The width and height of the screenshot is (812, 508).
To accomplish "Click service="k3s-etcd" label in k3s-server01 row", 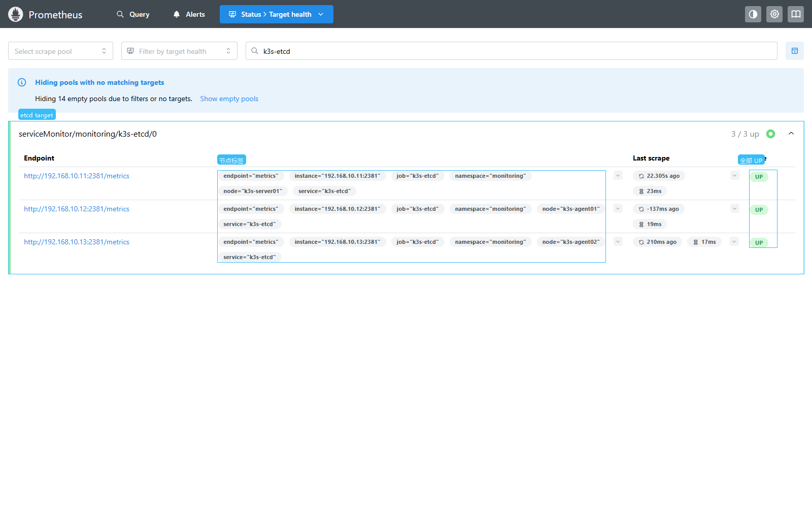I will (325, 191).
